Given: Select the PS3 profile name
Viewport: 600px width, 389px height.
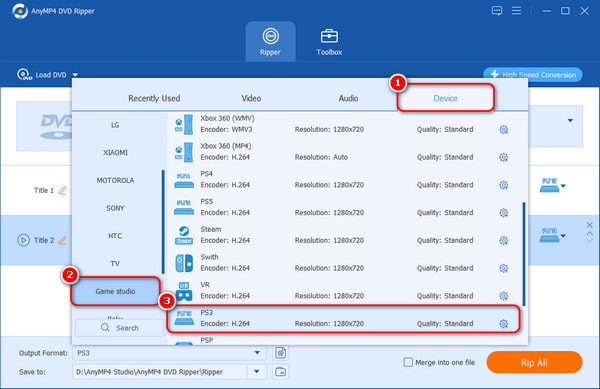Looking at the screenshot, I should pyautogui.click(x=206, y=313).
